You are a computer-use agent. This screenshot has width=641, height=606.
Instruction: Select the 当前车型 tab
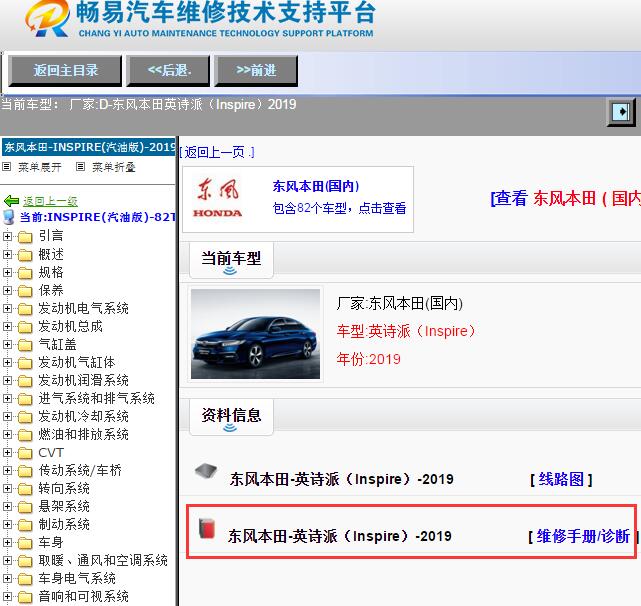[x=231, y=260]
